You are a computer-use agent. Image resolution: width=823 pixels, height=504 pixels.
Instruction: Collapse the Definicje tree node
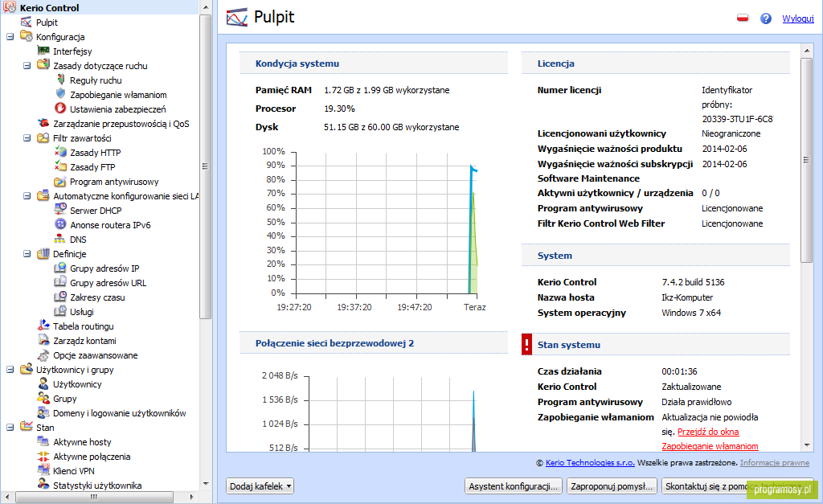pos(27,253)
